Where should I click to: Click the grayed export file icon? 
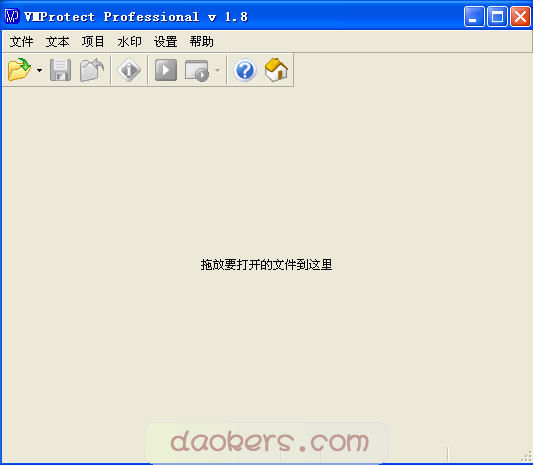click(92, 70)
